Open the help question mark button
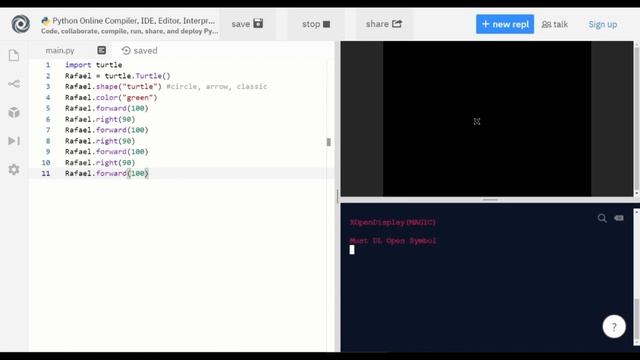 (614, 327)
